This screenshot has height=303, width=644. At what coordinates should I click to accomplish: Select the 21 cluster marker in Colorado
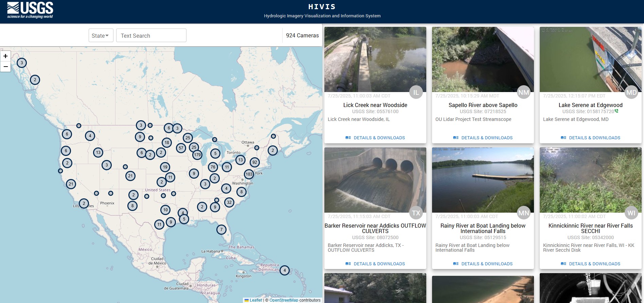click(x=130, y=176)
